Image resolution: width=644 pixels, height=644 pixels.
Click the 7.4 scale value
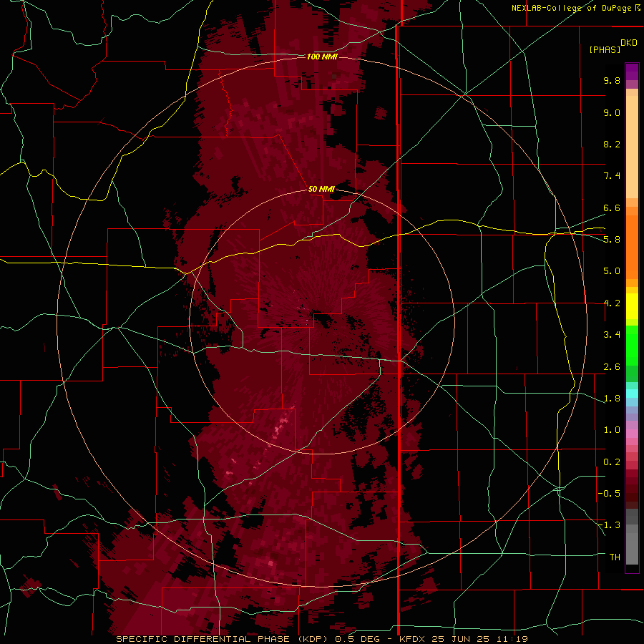click(x=612, y=176)
